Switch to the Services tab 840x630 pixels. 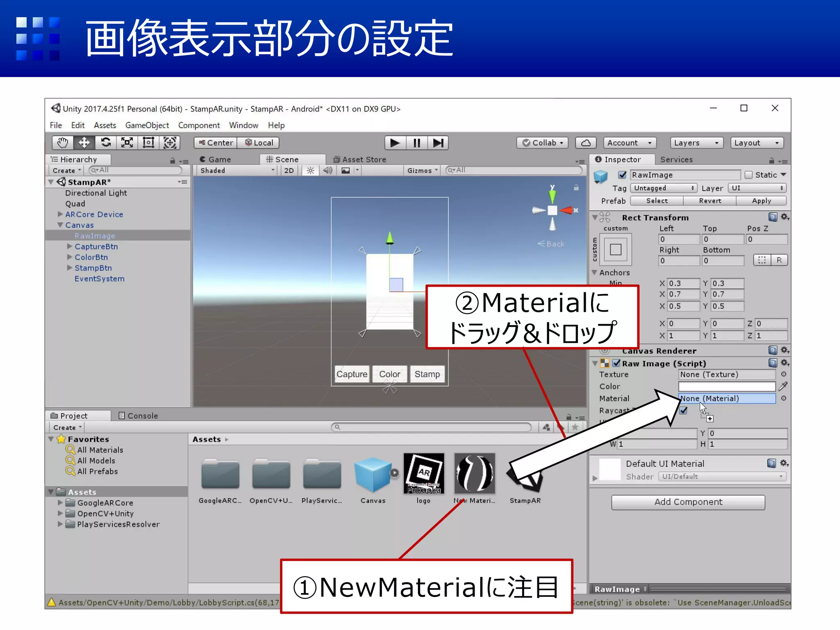click(x=676, y=160)
